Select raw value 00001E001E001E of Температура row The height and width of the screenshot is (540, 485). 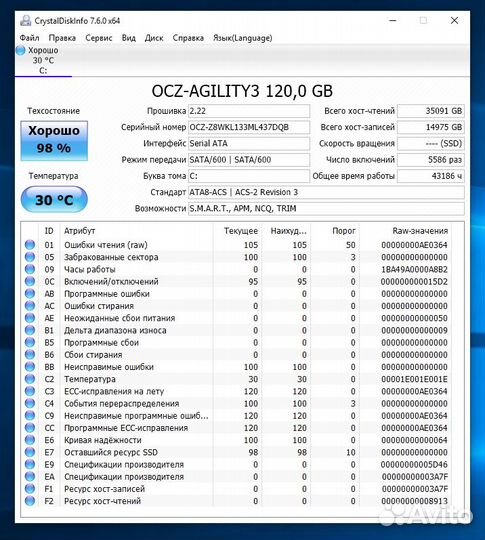click(x=414, y=379)
